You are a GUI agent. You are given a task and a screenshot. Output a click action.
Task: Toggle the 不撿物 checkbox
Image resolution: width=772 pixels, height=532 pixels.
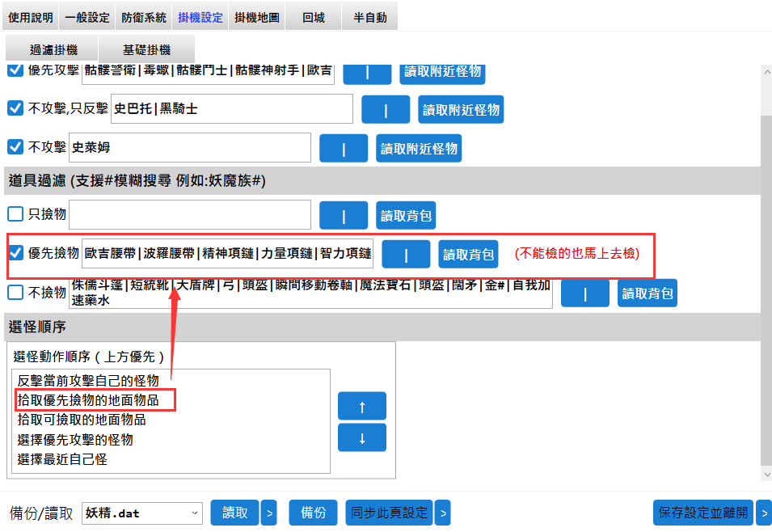tap(15, 292)
